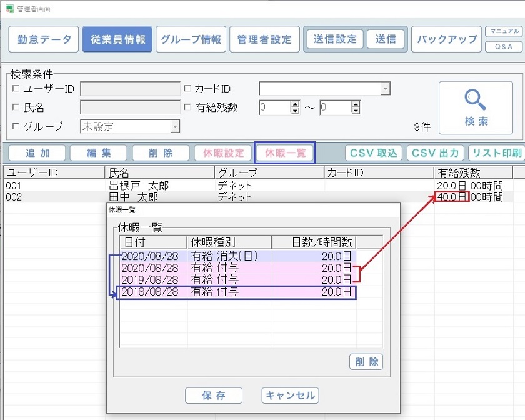Screen dimensions: 525x420
Task: Open the カードID combo box dropdown
Action: [386, 89]
